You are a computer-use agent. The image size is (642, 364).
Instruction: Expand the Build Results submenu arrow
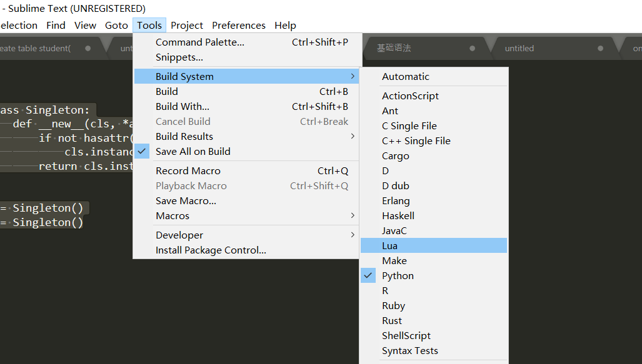pos(353,136)
